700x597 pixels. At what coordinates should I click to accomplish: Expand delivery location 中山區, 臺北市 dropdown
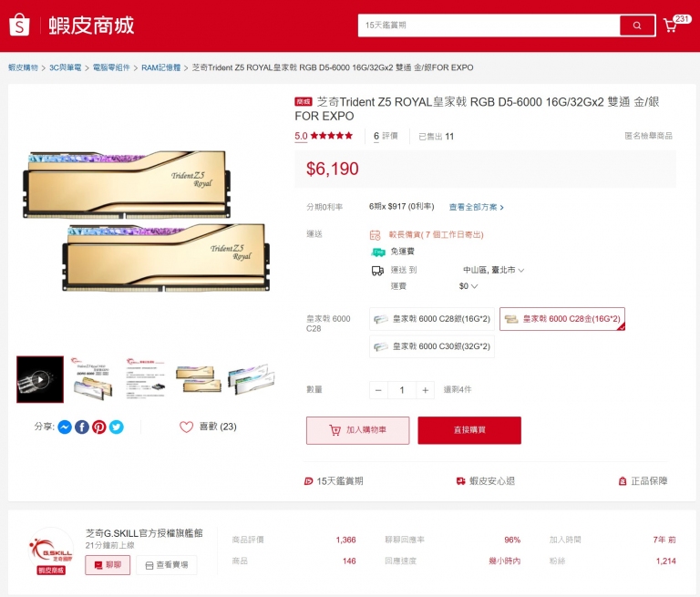tap(493, 270)
